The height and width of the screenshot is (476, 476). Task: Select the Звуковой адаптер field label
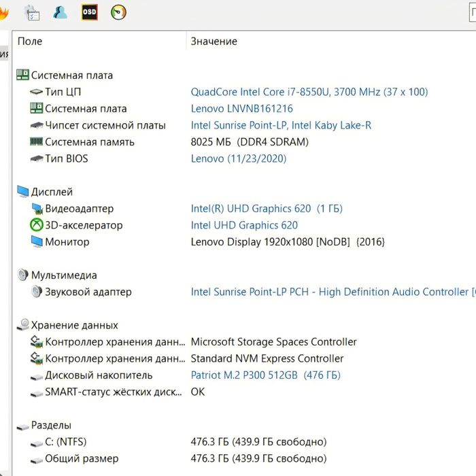tap(88, 292)
